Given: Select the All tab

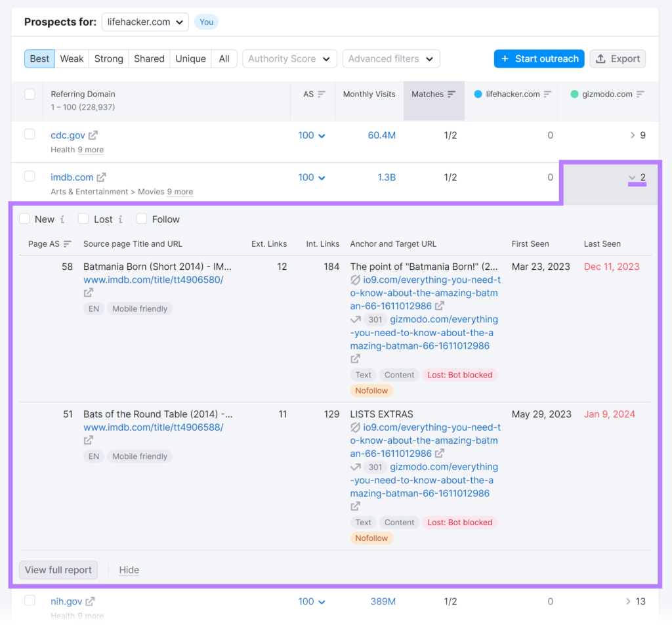Looking at the screenshot, I should 224,58.
